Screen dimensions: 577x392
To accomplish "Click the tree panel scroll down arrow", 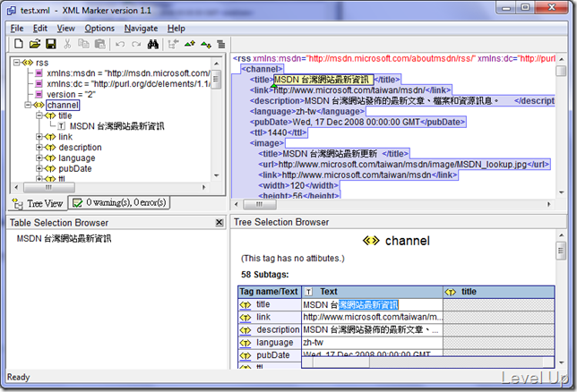I will 217,175.
